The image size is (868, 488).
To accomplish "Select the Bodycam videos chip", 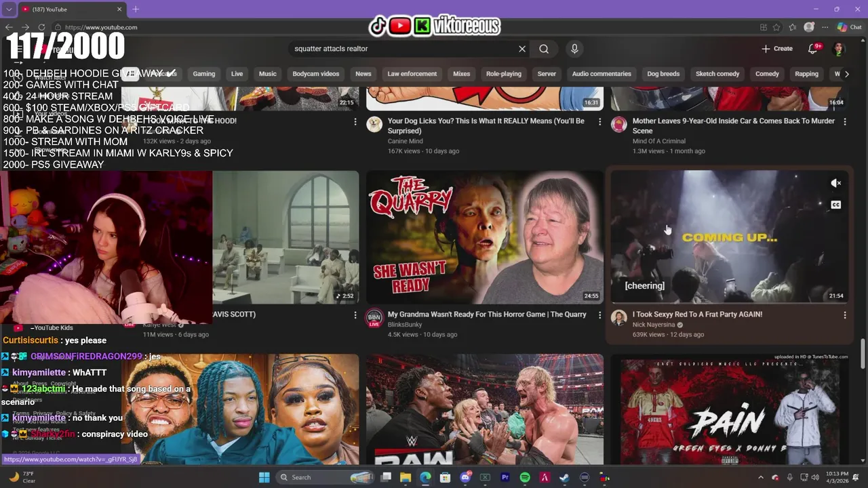I will (316, 74).
